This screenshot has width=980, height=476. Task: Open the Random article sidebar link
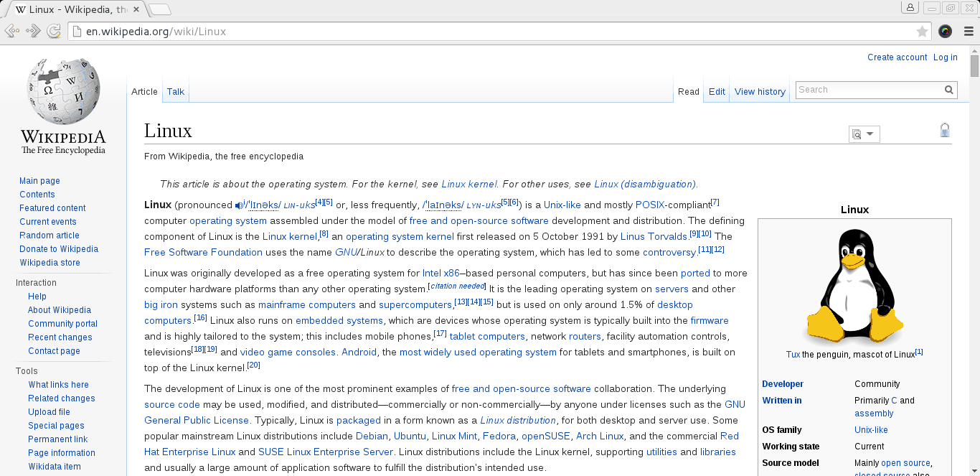coord(50,235)
